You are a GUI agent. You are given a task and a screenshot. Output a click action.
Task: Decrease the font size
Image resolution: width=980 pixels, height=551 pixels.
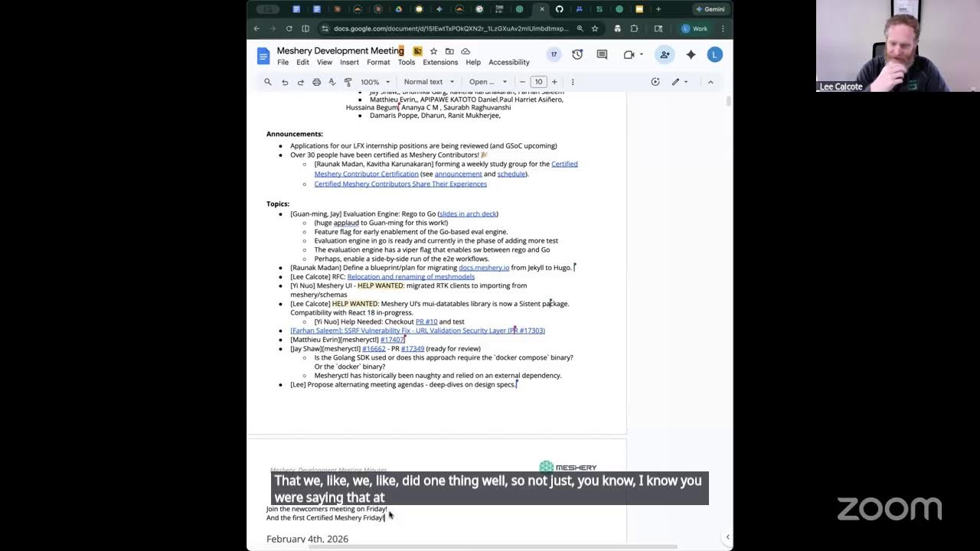(523, 82)
